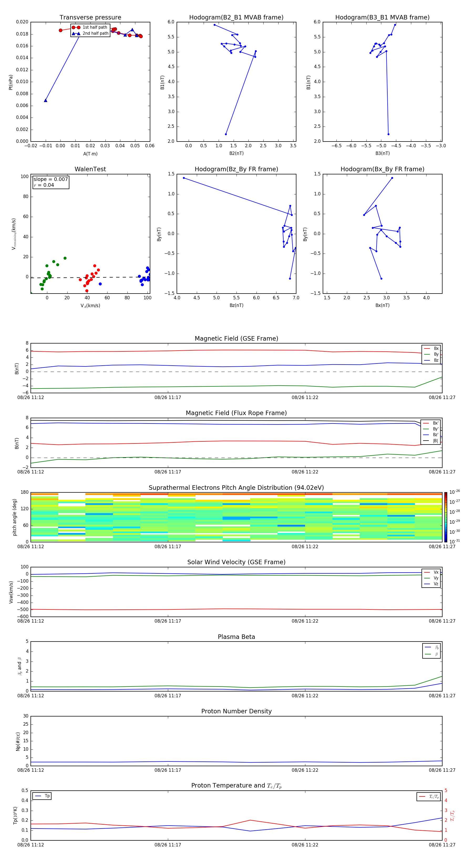This screenshot has width=473, height=868.
Task: Click the B3(nT) x-axis label
Action: (x=382, y=154)
